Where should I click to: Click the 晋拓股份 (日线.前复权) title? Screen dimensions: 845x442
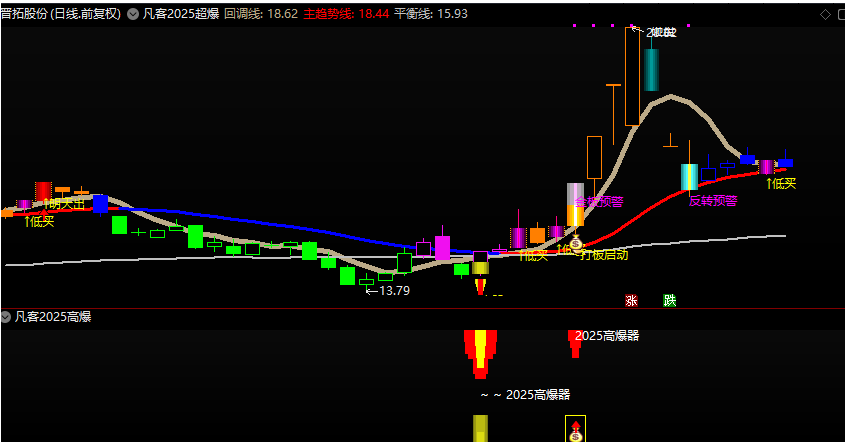pyautogui.click(x=61, y=14)
